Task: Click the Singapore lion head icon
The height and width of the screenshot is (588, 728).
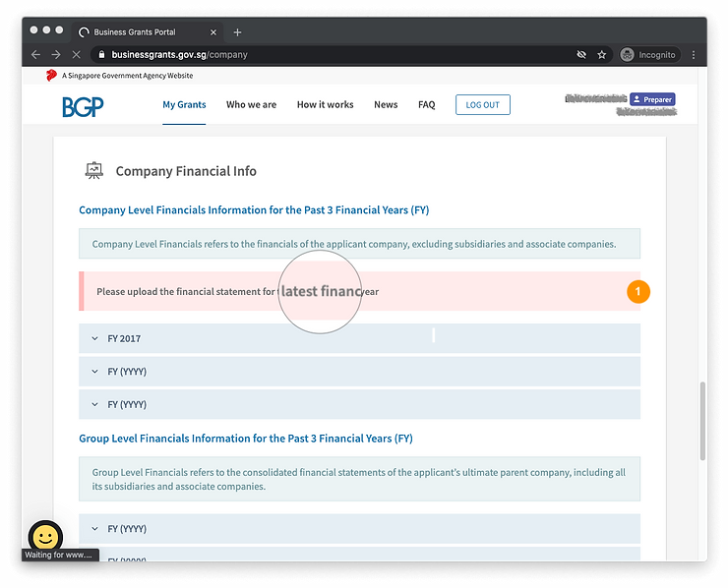Action: point(51,75)
